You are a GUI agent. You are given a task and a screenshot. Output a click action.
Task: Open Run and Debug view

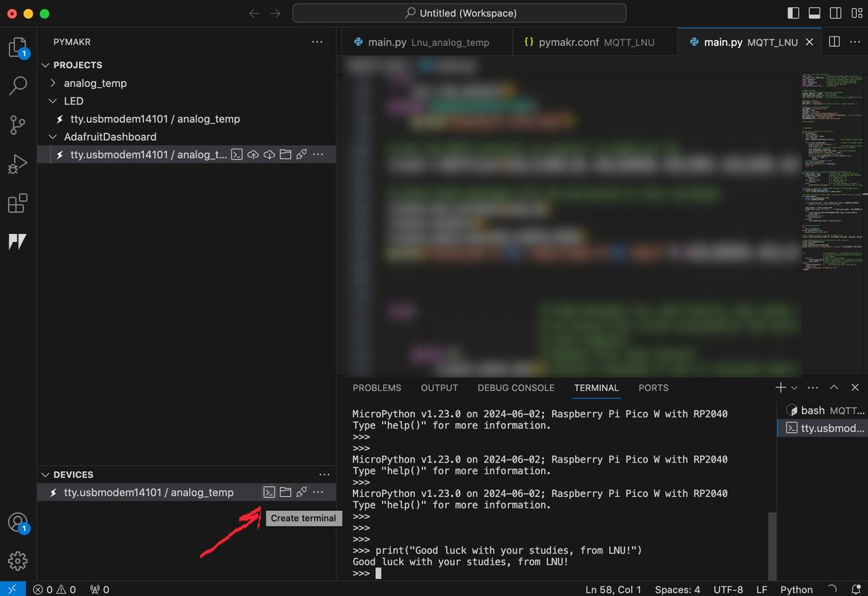tap(18, 164)
